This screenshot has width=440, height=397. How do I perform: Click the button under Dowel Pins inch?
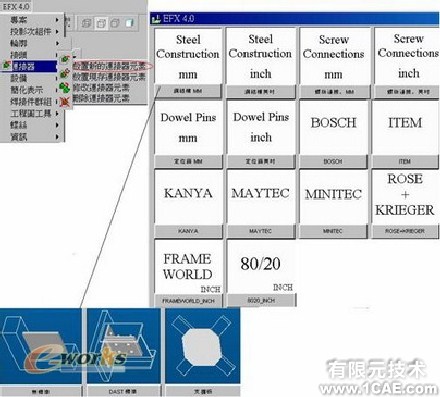point(261,162)
